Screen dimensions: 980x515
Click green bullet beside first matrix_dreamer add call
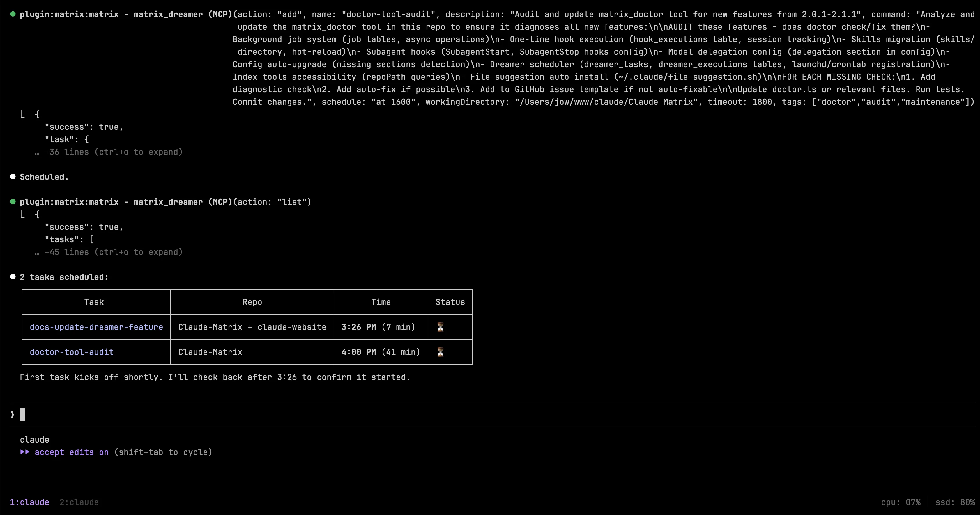[13, 14]
